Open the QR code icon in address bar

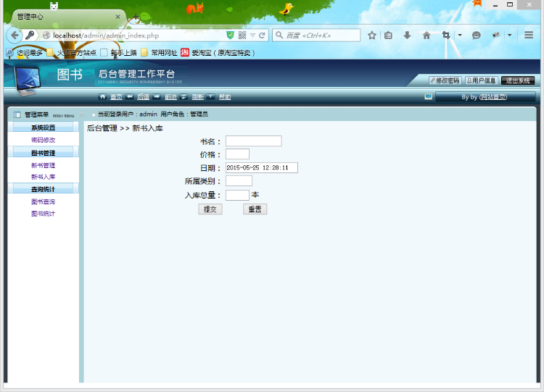coord(242,35)
